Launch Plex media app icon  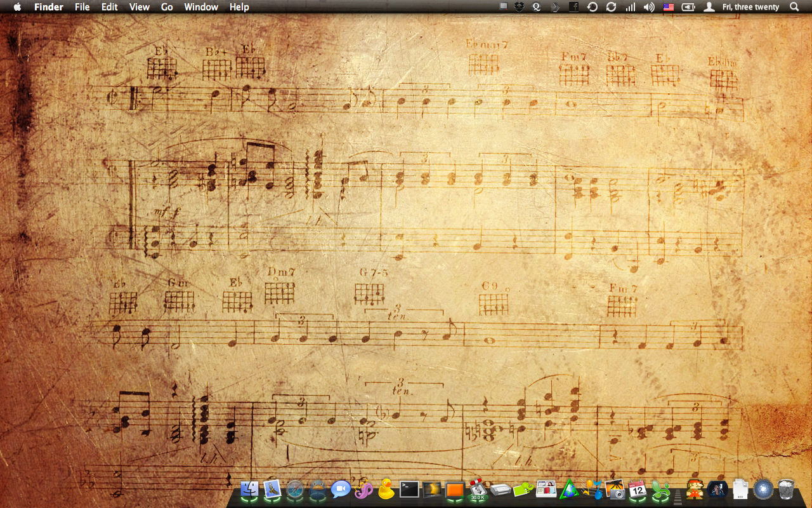[x=432, y=490]
